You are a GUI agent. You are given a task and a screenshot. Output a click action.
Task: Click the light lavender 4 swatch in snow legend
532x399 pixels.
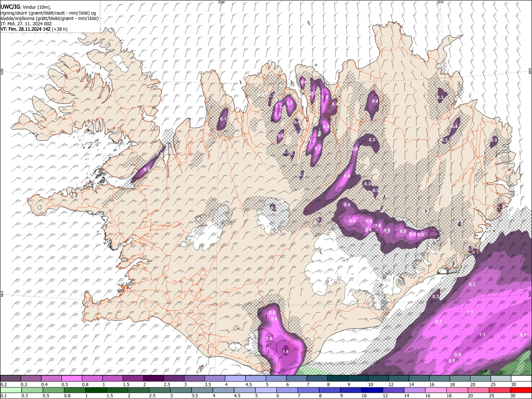(x=235, y=378)
